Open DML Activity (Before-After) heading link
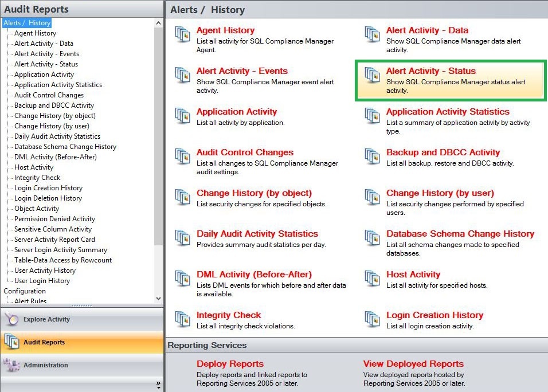 254,275
